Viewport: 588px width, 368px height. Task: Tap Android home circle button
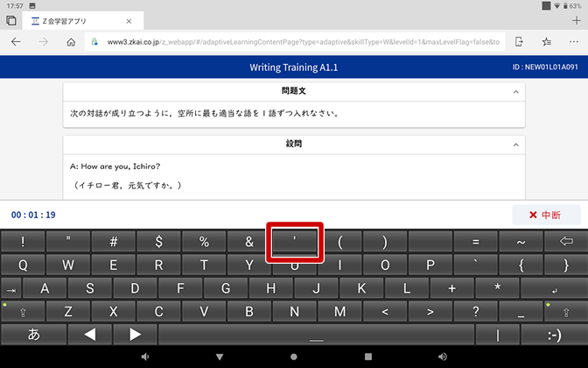click(294, 357)
